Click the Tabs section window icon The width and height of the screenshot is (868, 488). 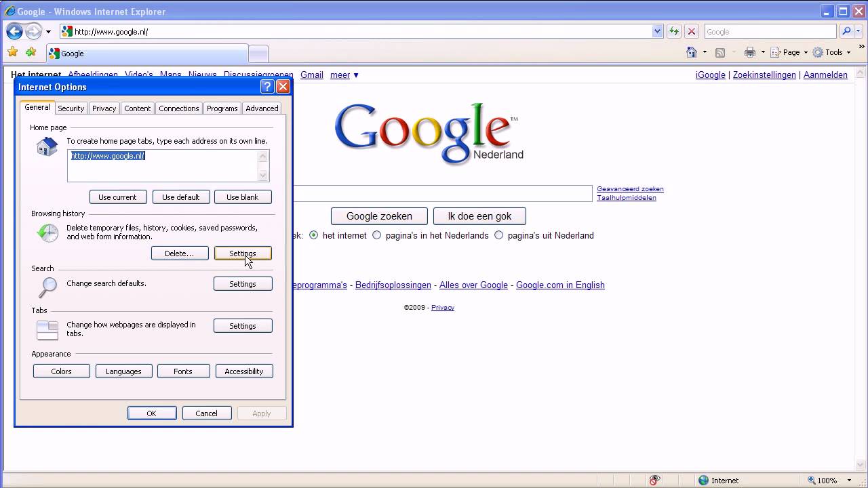(47, 330)
